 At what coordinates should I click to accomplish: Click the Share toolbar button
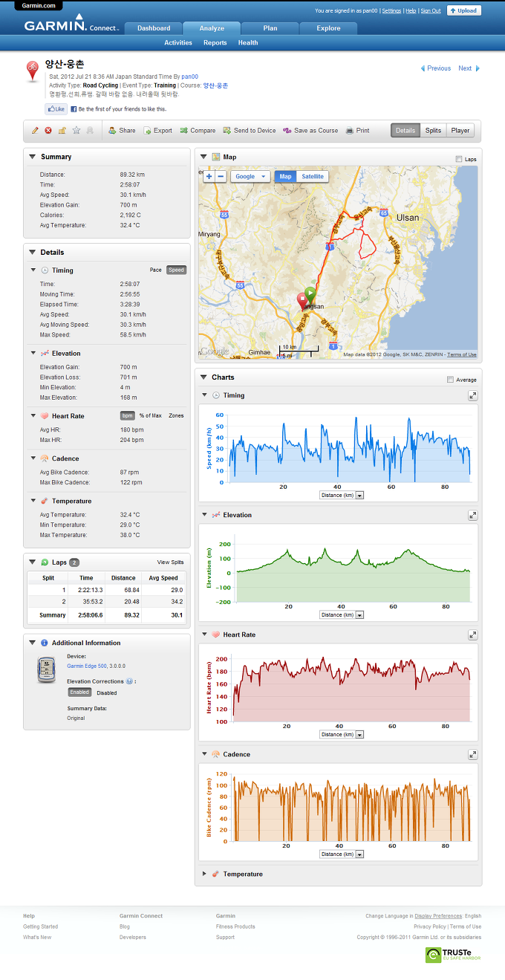122,131
